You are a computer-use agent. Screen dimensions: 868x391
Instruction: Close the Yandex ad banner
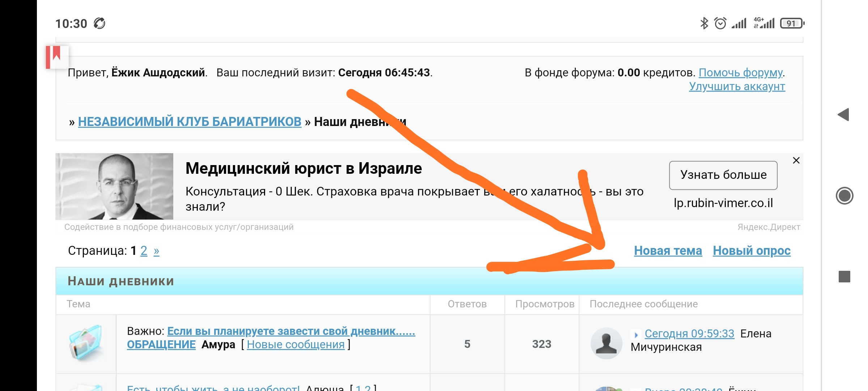coord(796,160)
